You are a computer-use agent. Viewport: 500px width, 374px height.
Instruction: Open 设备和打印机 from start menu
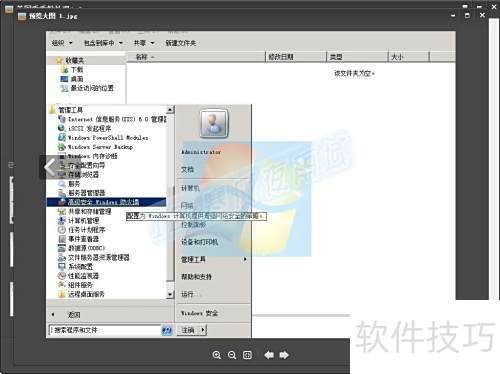[199, 242]
